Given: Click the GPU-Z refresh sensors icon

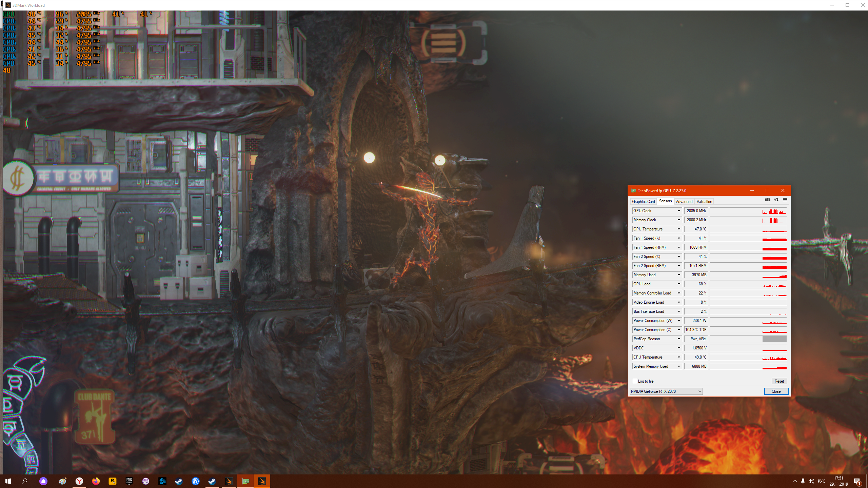Looking at the screenshot, I should [x=776, y=200].
